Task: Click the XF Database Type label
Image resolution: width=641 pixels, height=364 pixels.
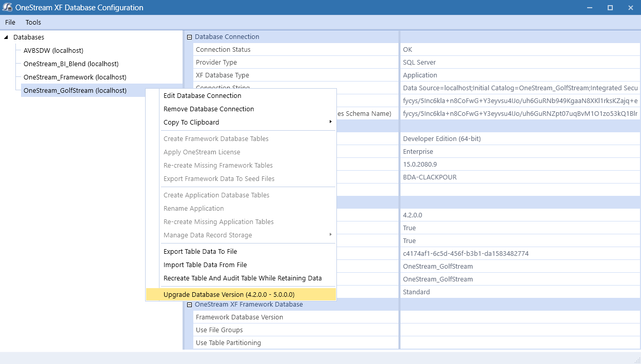Action: (x=223, y=75)
